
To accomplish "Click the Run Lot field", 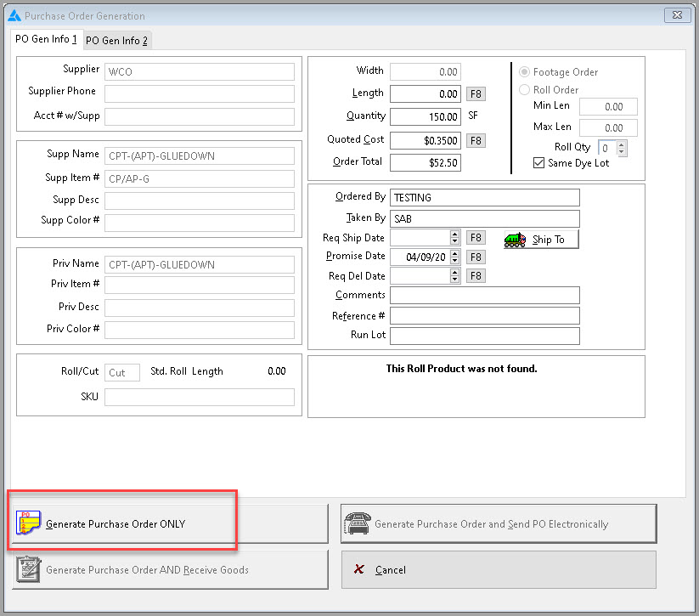I will click(485, 336).
